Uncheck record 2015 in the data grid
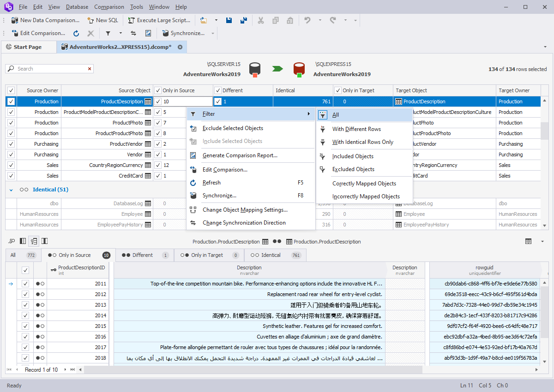Screen dimensions: 554x392 click(x=25, y=326)
